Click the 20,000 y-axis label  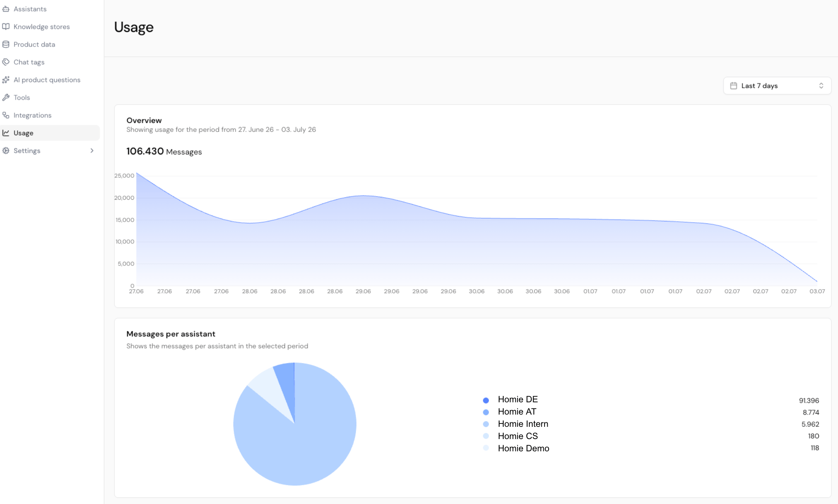(124, 198)
